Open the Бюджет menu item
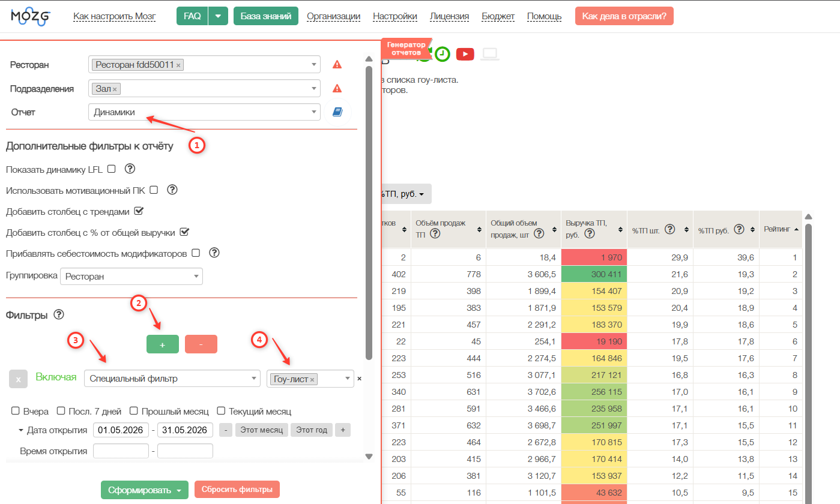This screenshot has width=840, height=504. [x=498, y=16]
